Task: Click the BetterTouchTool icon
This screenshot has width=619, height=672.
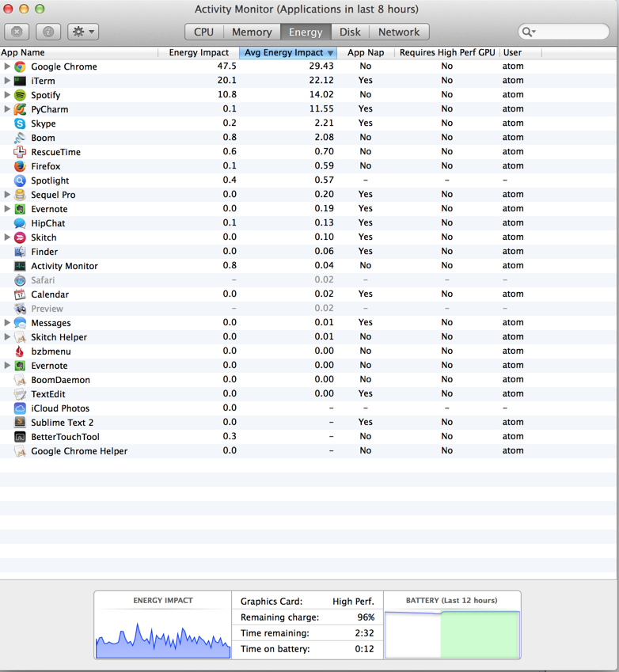Action: [x=20, y=437]
